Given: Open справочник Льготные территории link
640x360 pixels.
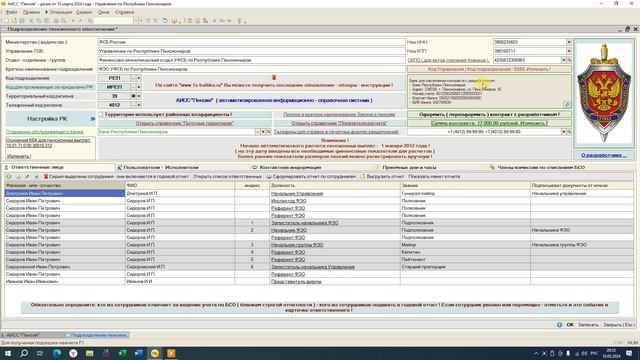Looking at the screenshot, I should (184, 123).
